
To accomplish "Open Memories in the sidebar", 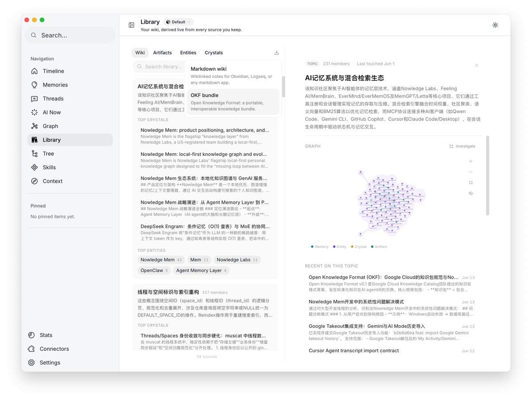I will click(x=70, y=85).
